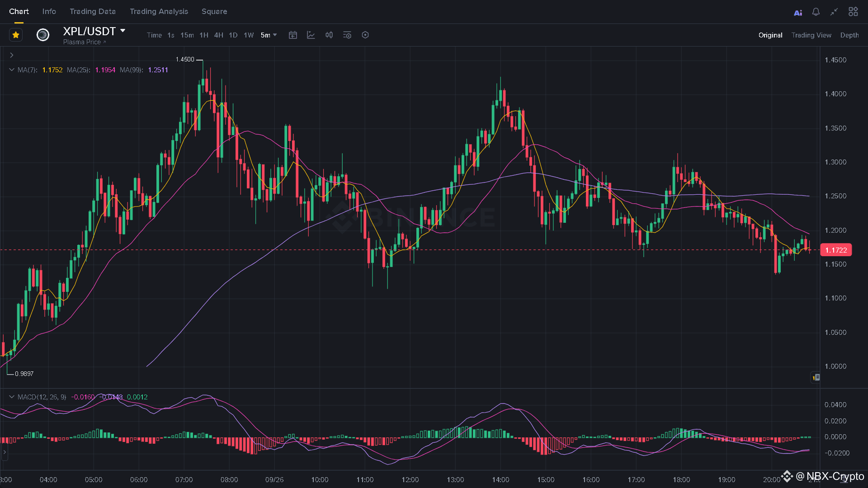This screenshot has width=868, height=488.
Task: Open the 5m interval dropdown
Action: [269, 35]
